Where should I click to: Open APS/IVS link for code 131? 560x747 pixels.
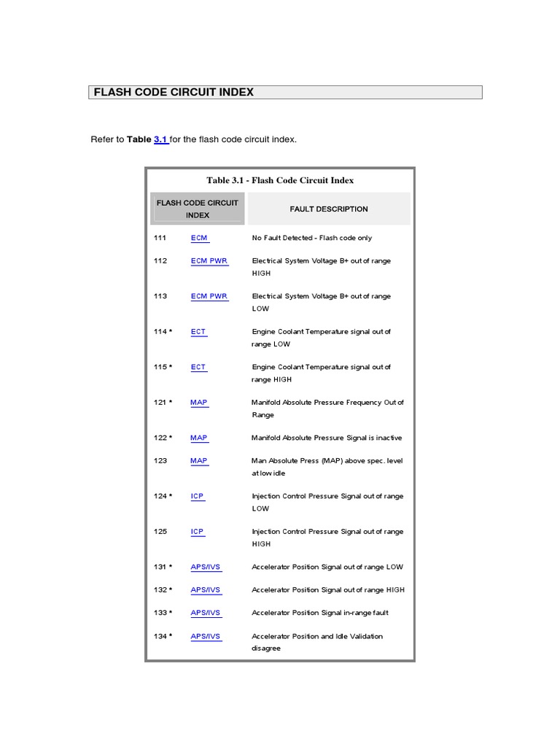(205, 567)
